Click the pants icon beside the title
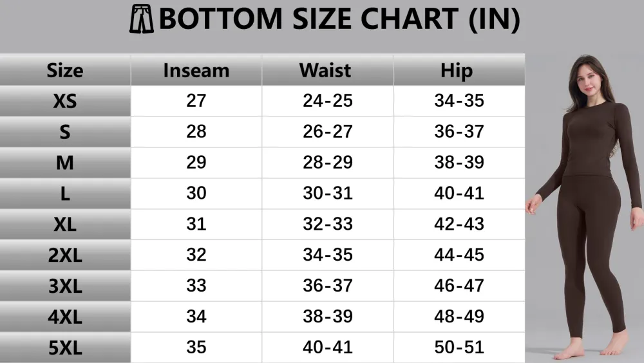 coord(141,19)
